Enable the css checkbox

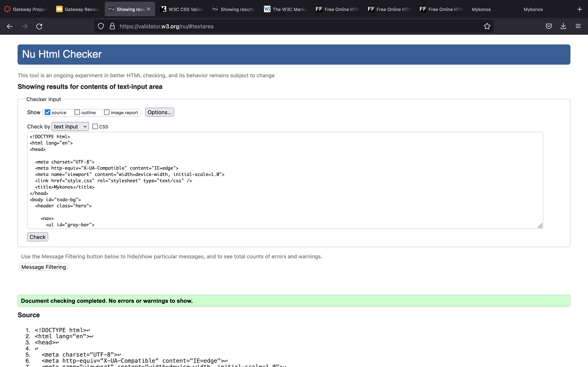click(x=95, y=126)
